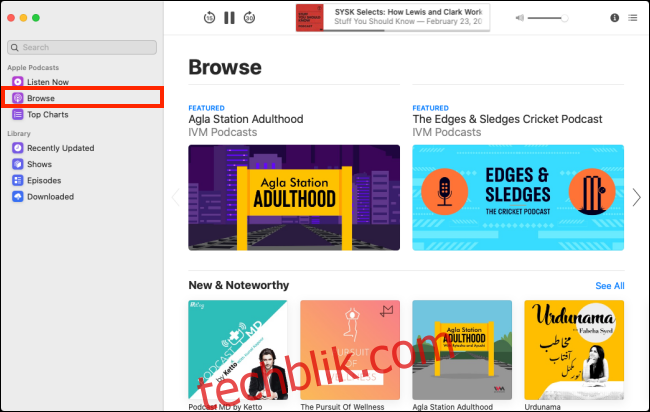Open the Edges & Sledges featured banner

click(518, 197)
